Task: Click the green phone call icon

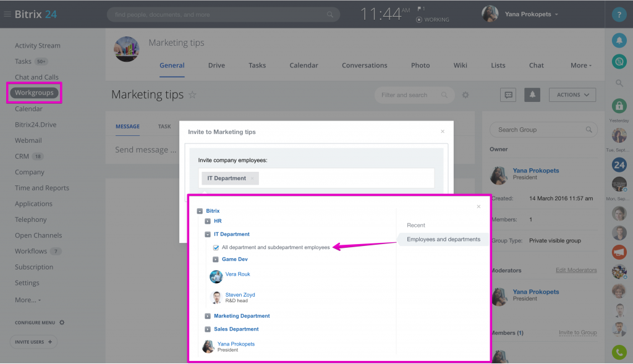Action: click(619, 352)
